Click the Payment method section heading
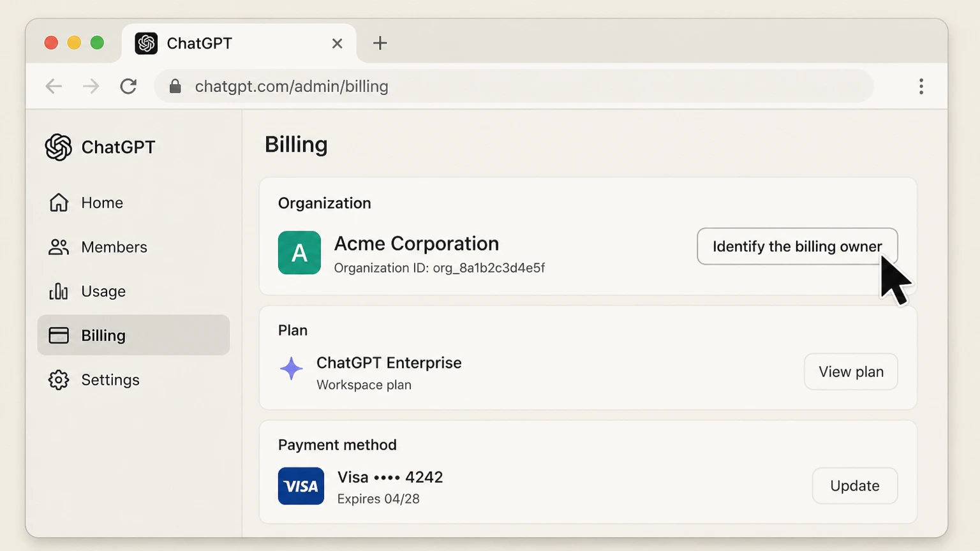Image resolution: width=980 pixels, height=551 pixels. (338, 445)
